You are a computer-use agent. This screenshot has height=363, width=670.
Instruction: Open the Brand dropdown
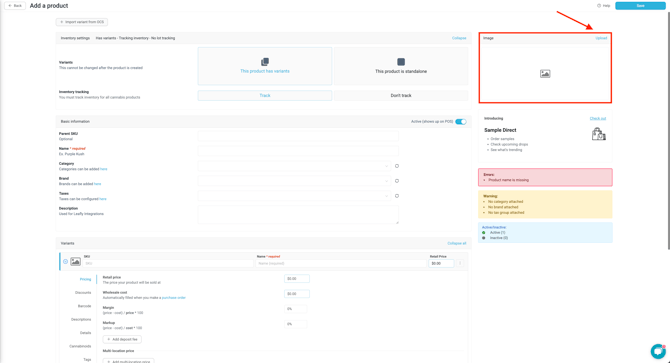[x=294, y=181]
